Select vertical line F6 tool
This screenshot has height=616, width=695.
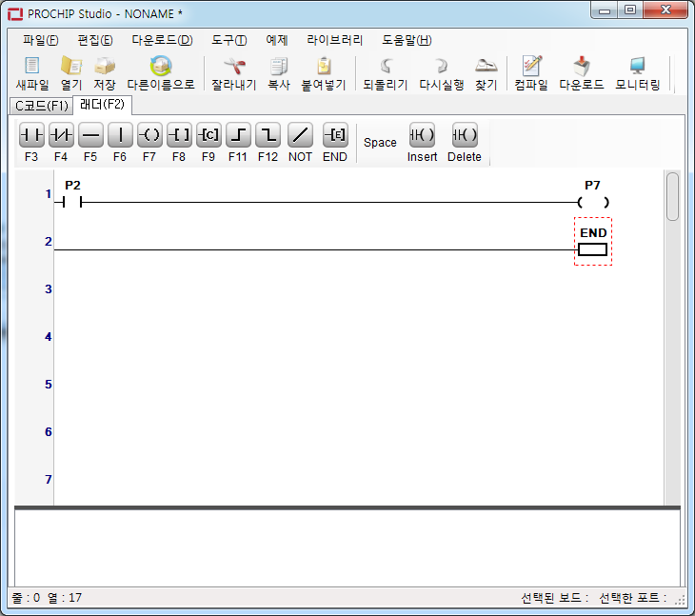(x=120, y=135)
